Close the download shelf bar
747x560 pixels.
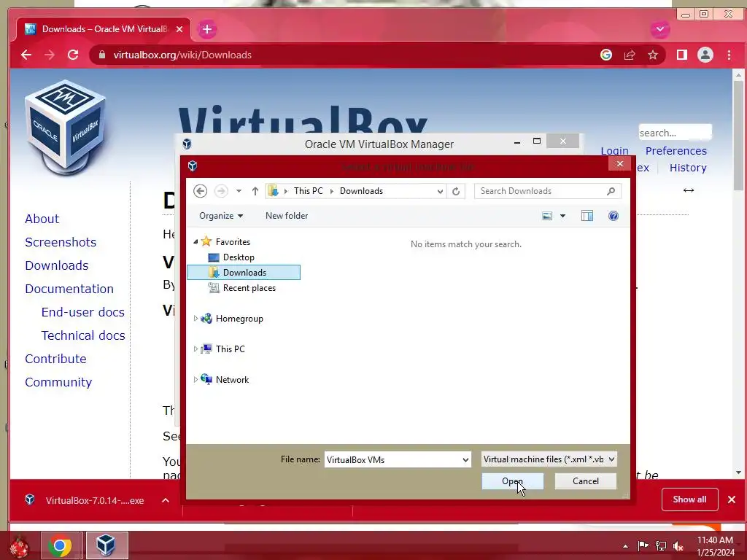tap(732, 499)
